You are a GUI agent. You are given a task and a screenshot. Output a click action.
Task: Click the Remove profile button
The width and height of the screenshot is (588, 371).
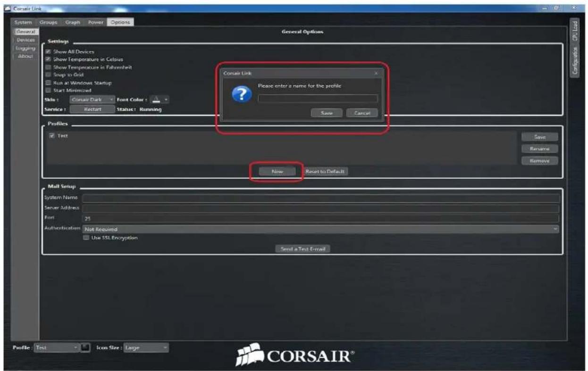540,161
